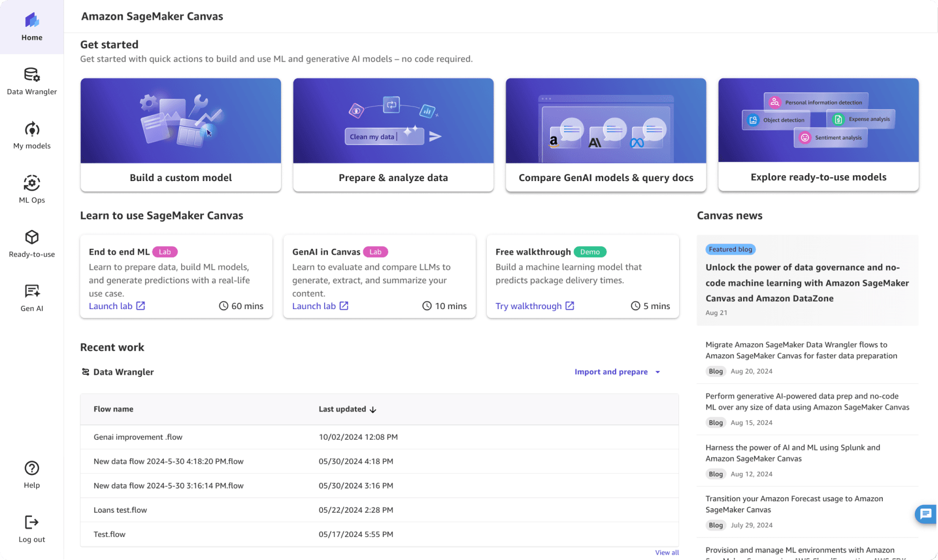Click the Lab badge on GenAI in Canvas

(x=376, y=252)
